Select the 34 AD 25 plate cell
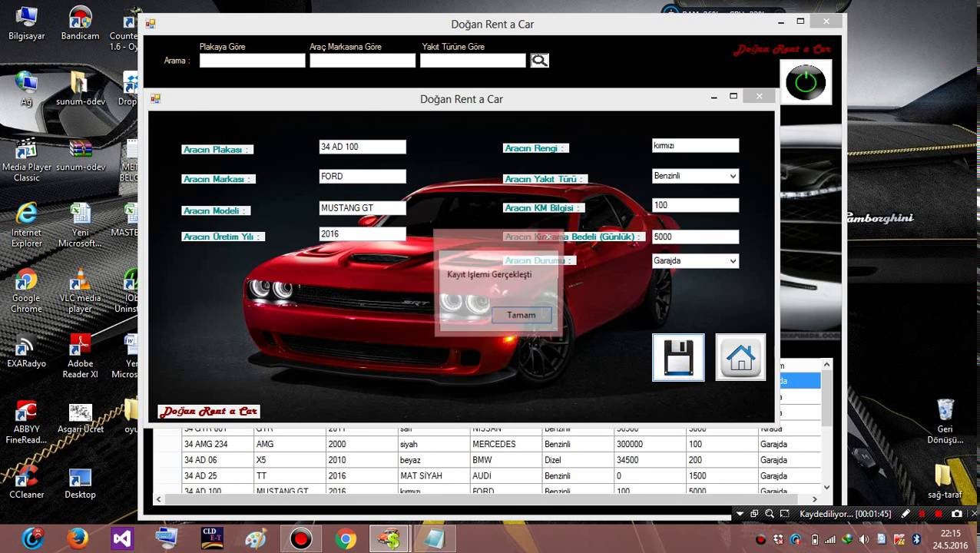This screenshot has width=980, height=553. (217, 476)
